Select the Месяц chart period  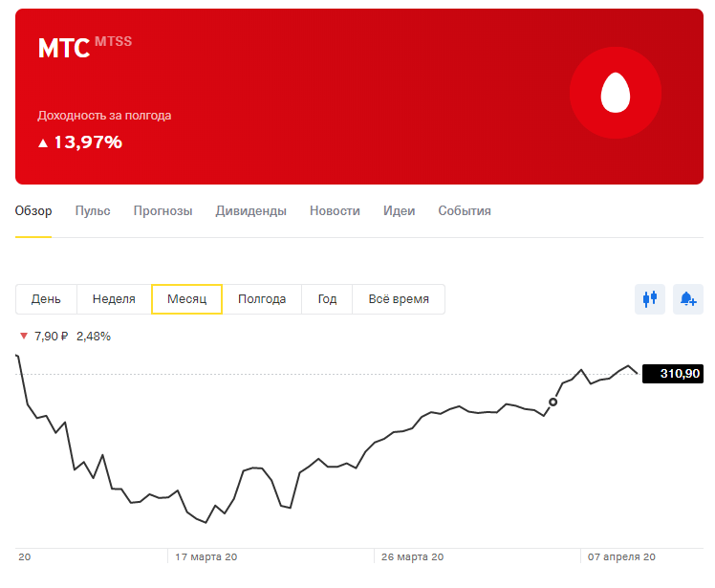coord(187,299)
